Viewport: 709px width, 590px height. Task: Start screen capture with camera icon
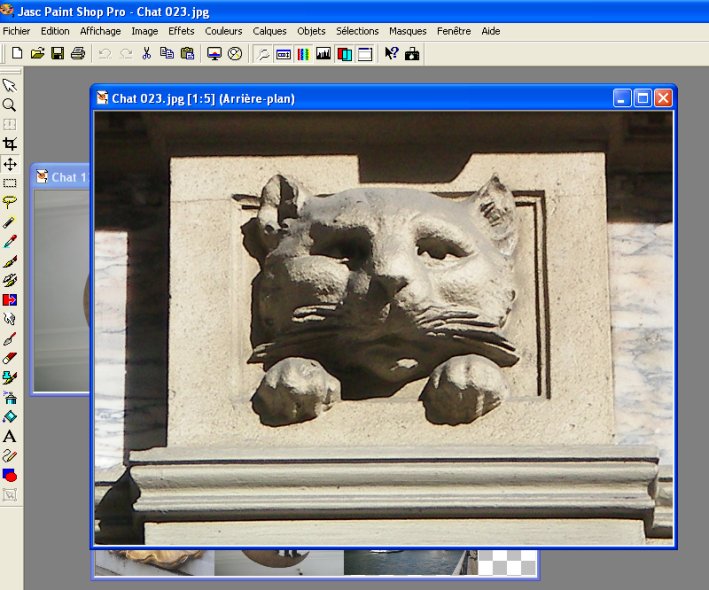tap(412, 54)
